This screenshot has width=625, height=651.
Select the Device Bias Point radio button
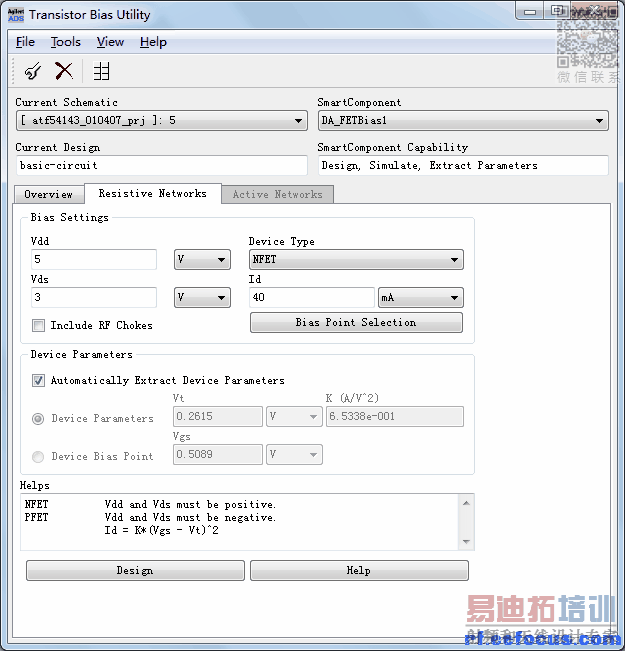tap(38, 457)
